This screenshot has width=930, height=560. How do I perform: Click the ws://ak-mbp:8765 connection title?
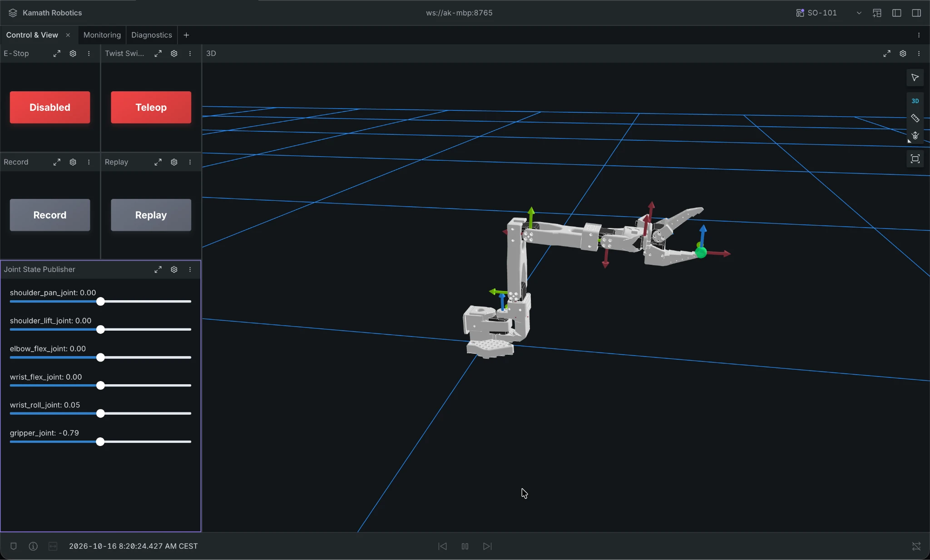tap(459, 13)
